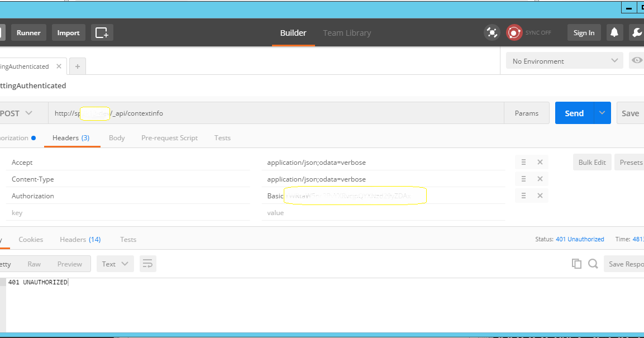Image resolution: width=644 pixels, height=338 pixels.
Task: Toggle sync on via SYNC OFF indicator
Action: point(529,32)
